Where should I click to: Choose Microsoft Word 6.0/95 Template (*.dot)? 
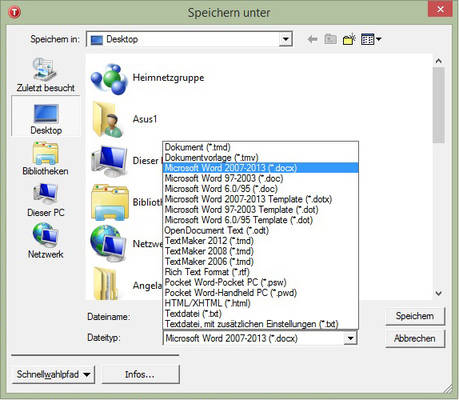[261, 220]
